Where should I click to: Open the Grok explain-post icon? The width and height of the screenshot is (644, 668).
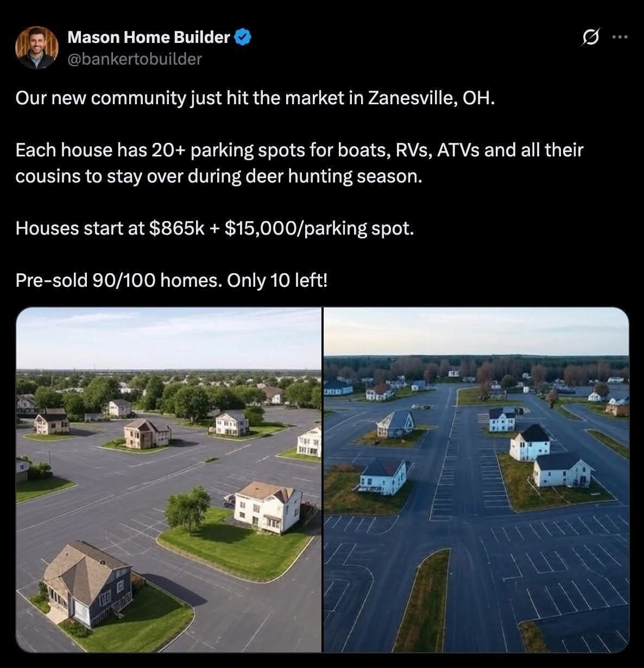point(590,37)
